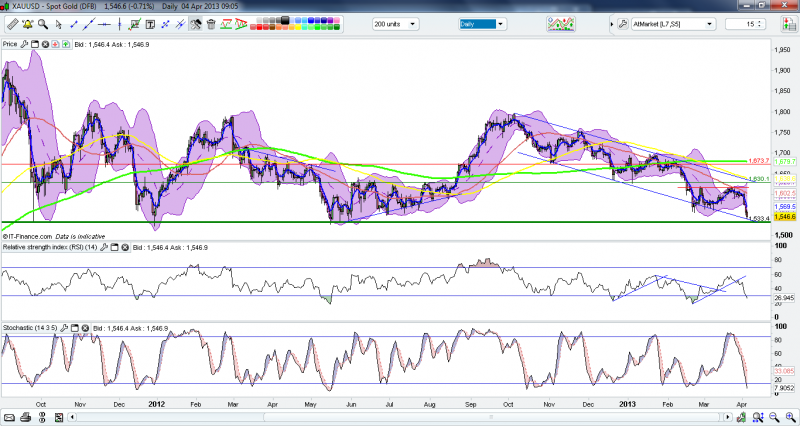Viewport: 800px width, 426px height.
Task: Activate the magnifying glass zoom tool
Action: pyautogui.click(x=43, y=23)
